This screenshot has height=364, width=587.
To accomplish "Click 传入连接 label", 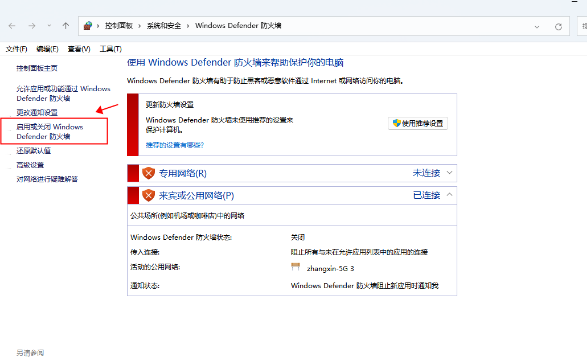I will (x=145, y=252).
